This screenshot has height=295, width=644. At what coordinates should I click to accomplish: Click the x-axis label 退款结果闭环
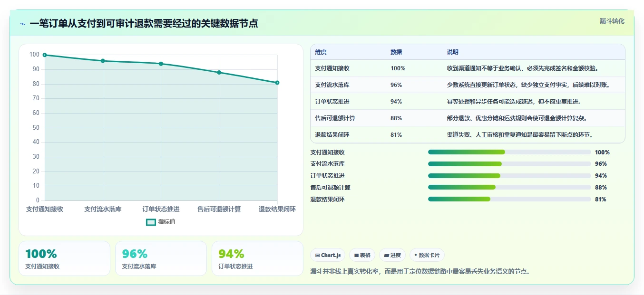point(277,209)
